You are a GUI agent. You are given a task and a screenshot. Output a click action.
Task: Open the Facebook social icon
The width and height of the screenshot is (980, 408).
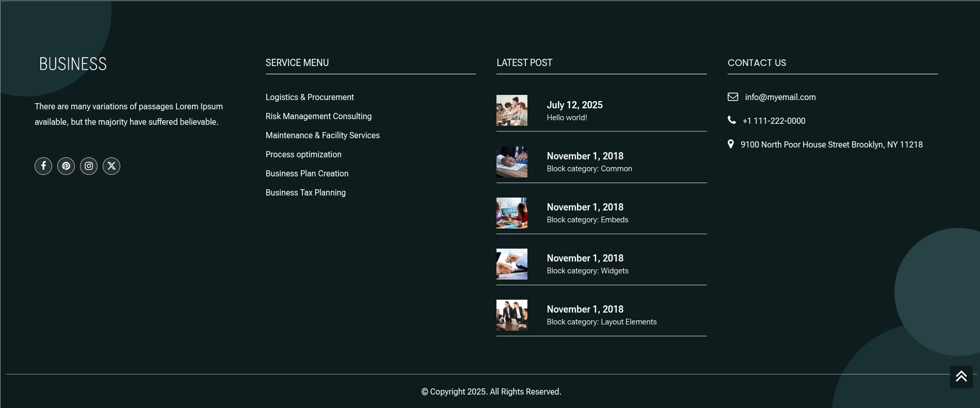43,166
